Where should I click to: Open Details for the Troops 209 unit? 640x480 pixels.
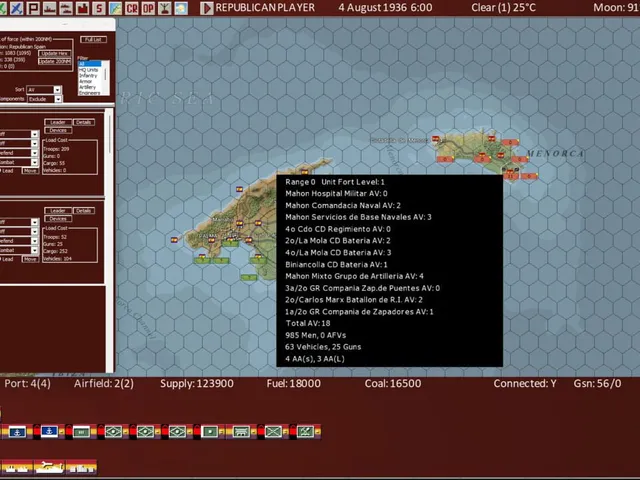click(x=84, y=122)
